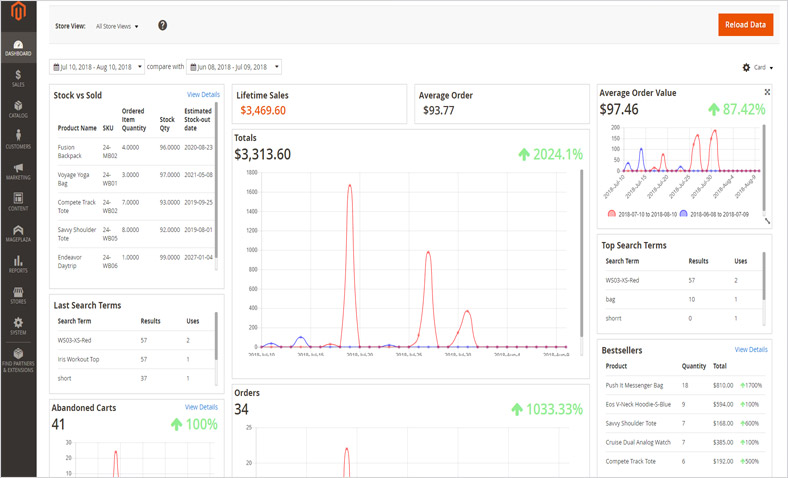Open View Details link in Bestsellers

[751, 350]
